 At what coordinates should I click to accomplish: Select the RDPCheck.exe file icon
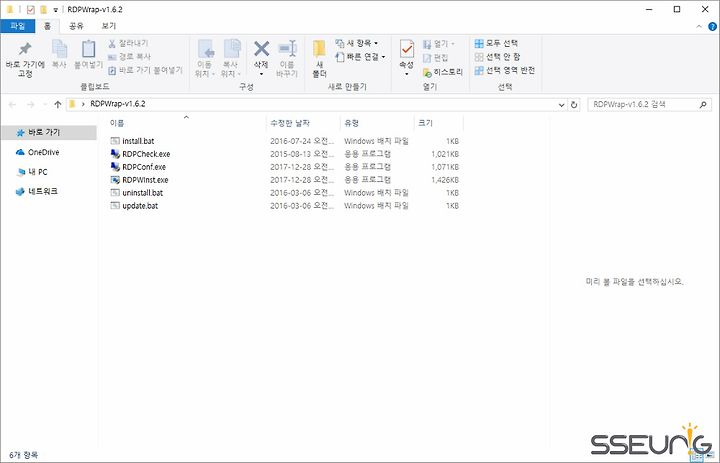tap(115, 154)
